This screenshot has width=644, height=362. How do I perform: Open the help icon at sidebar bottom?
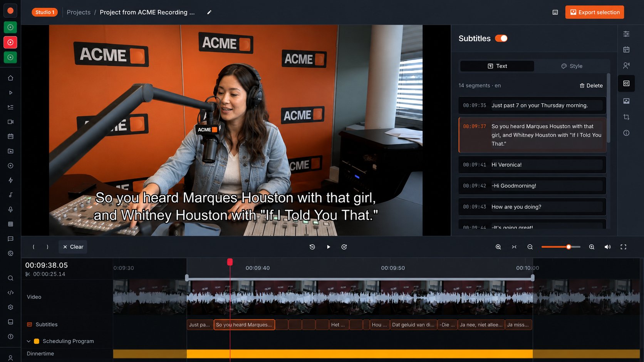point(10,337)
